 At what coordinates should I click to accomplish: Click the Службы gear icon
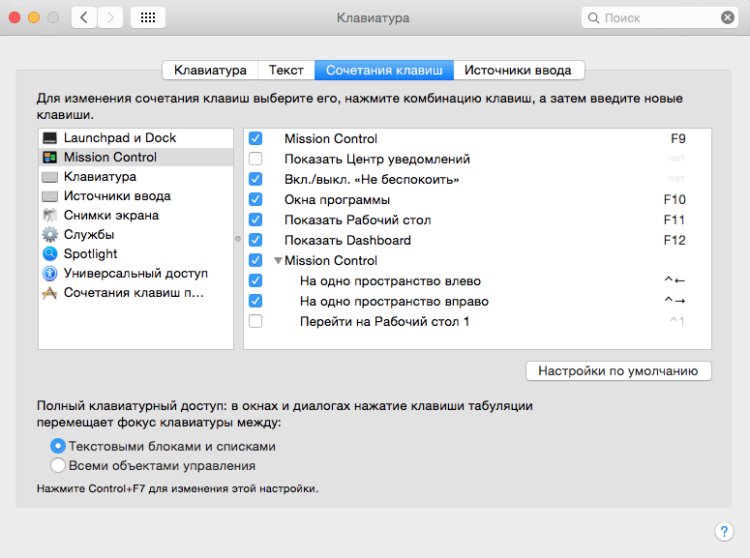click(50, 235)
